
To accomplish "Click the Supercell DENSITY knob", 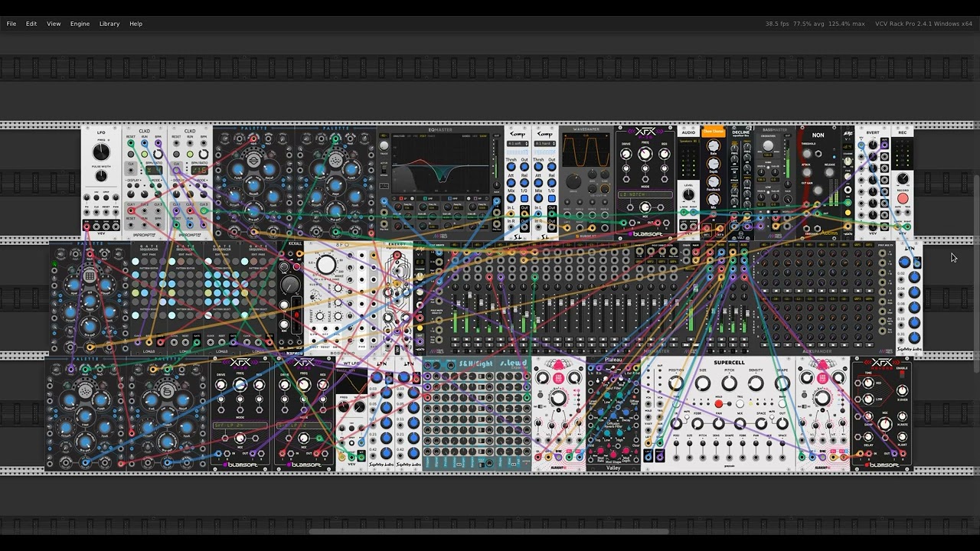I will click(756, 383).
